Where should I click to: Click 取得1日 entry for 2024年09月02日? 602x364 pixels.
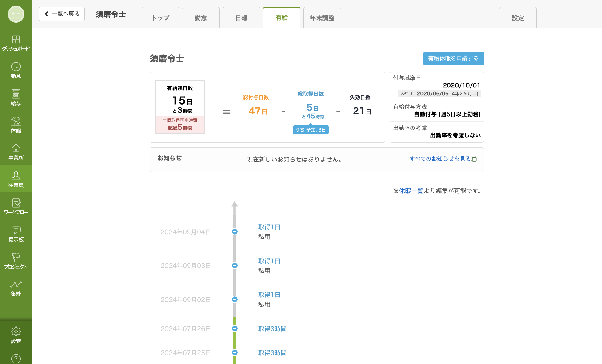coord(269,295)
